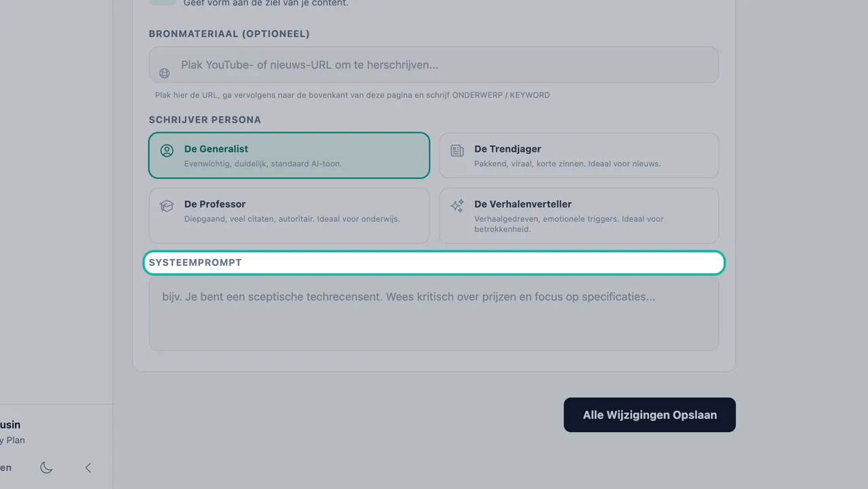Click the newspaper icon on the De Trendjager card
Image resolution: width=868 pixels, height=489 pixels.
(457, 151)
